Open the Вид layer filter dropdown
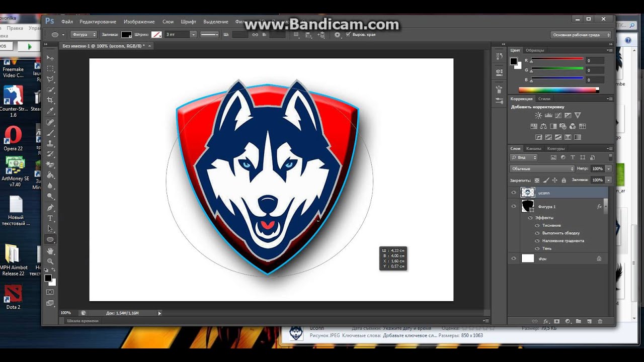The image size is (644, 362). 524,157
